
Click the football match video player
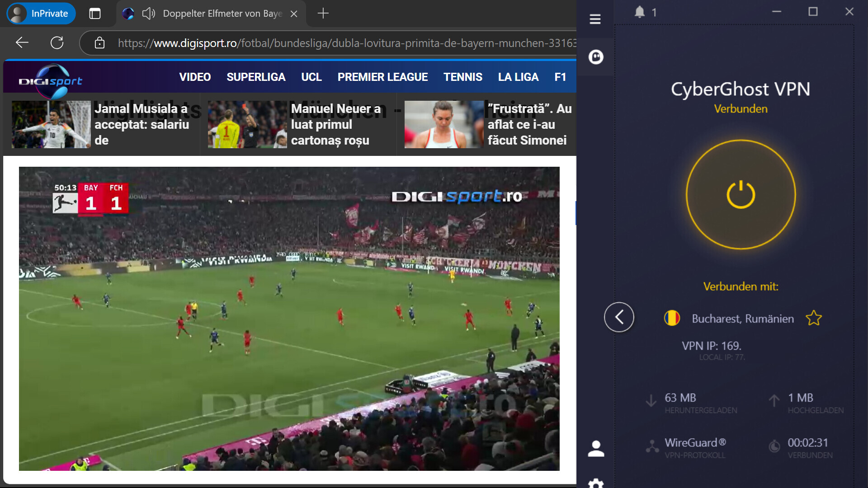point(289,319)
